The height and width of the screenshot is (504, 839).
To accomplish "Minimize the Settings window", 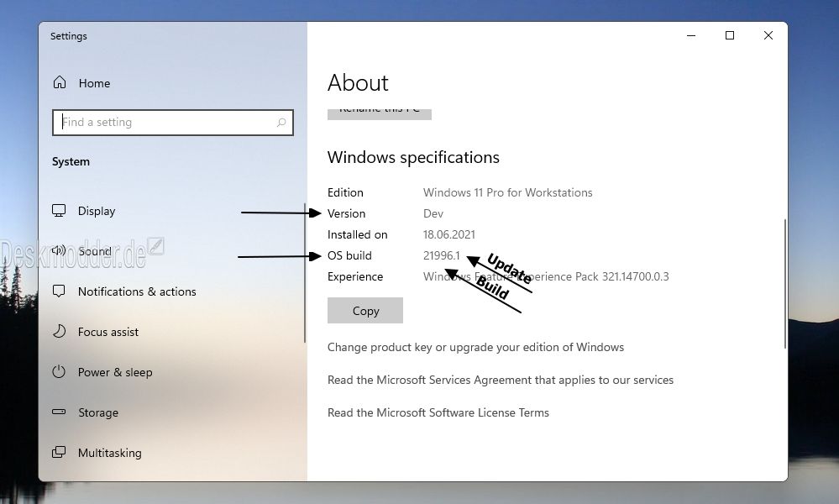I will point(691,35).
